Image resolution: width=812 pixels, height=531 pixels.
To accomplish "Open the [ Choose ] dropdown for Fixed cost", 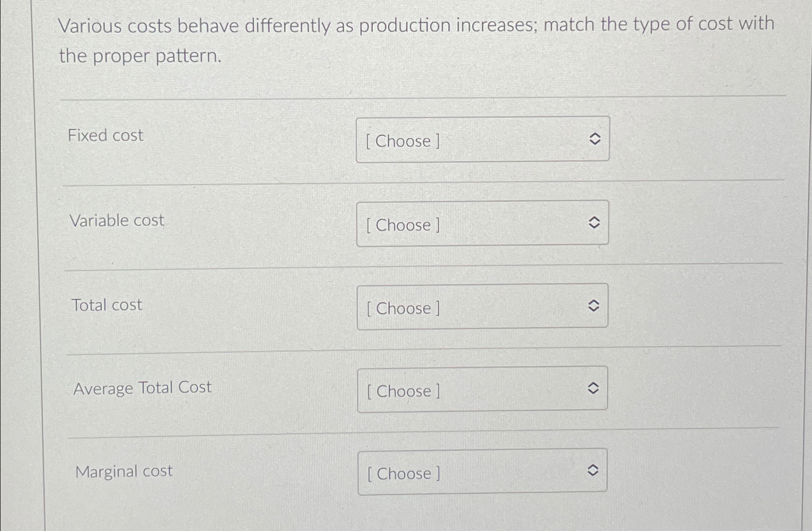I will click(482, 140).
